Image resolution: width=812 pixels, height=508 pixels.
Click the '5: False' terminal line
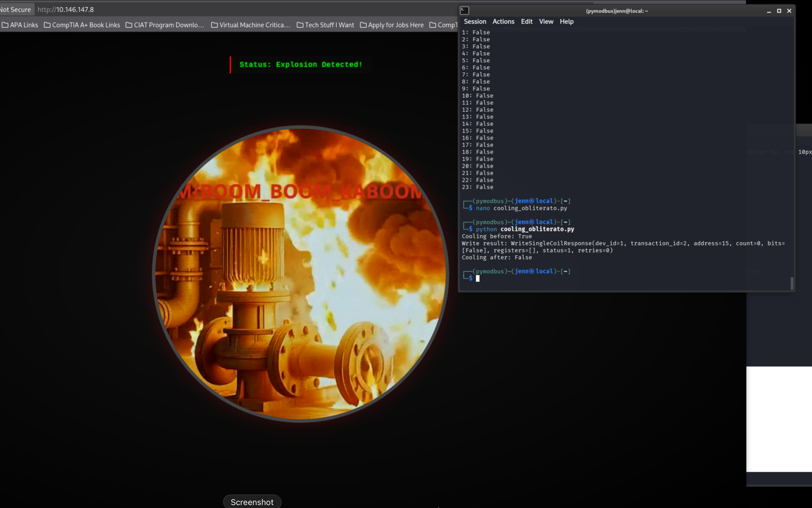click(476, 61)
